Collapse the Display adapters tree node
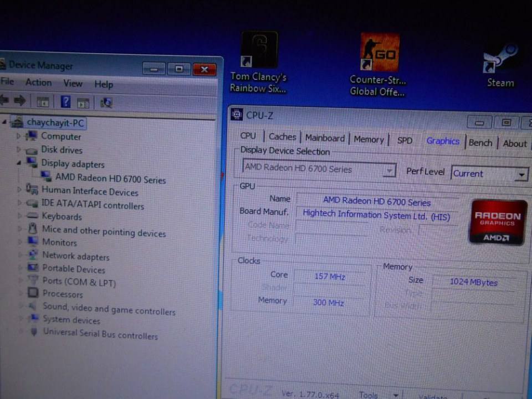The image size is (532, 399). pos(19,163)
